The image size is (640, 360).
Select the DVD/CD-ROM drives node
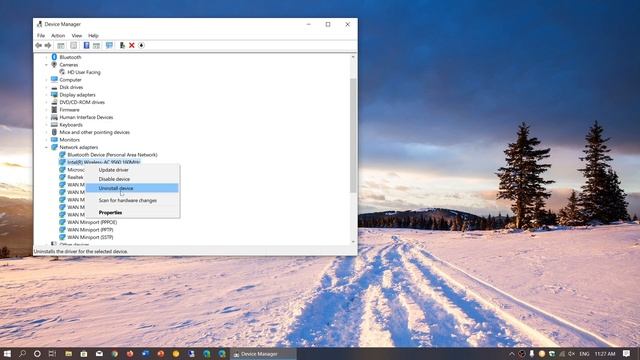point(82,102)
